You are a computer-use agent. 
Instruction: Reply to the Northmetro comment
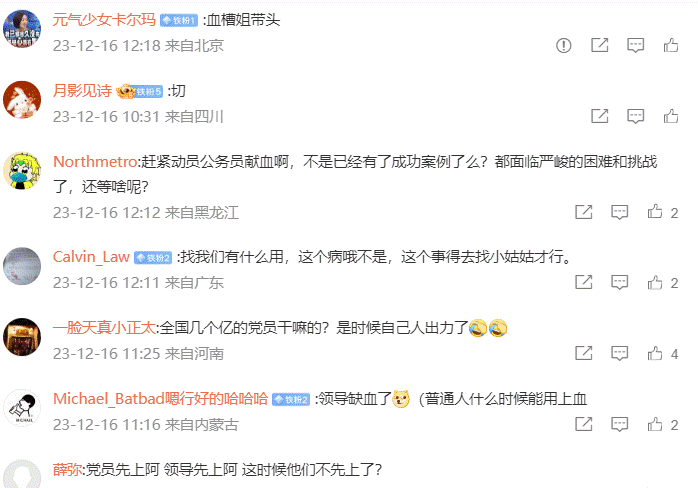[x=619, y=212]
